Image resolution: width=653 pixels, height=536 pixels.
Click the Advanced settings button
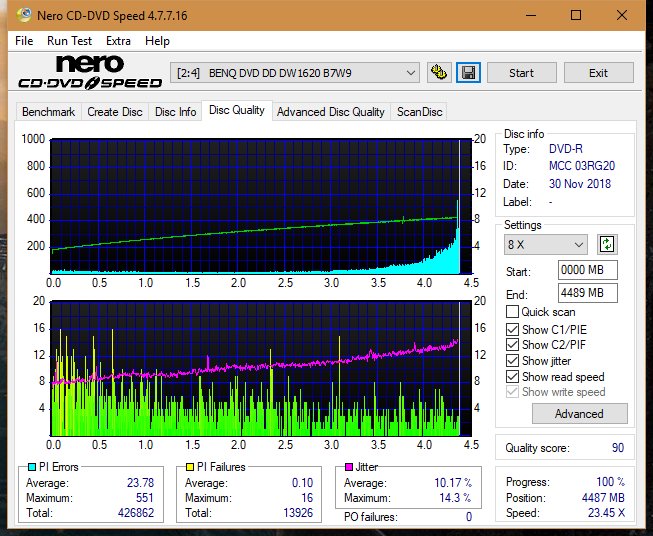(579, 414)
